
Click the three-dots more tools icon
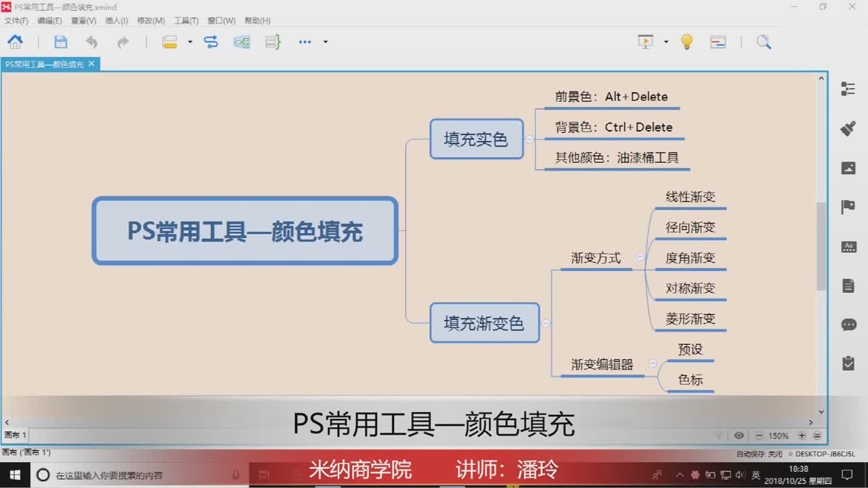point(305,42)
